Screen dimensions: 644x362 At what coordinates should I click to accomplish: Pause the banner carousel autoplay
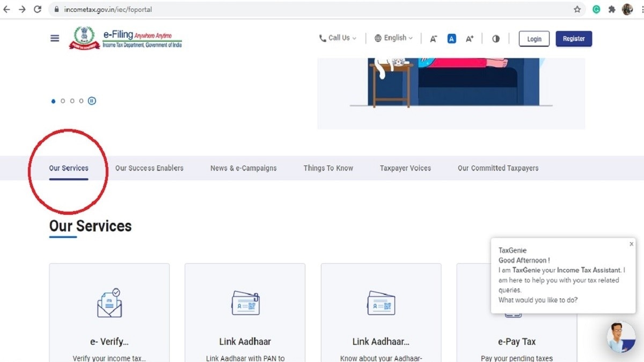click(x=92, y=100)
